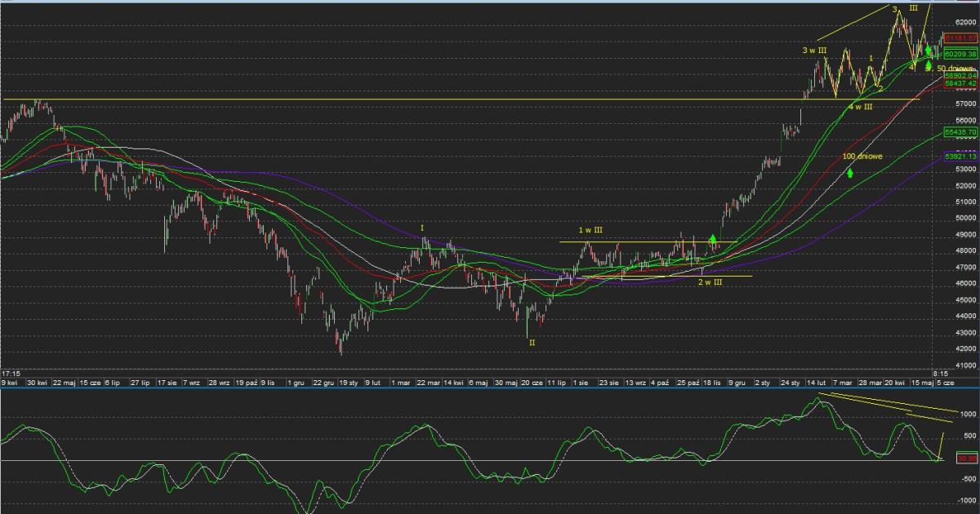
Task: Click the red 58437.42 price label
Action: coord(960,83)
